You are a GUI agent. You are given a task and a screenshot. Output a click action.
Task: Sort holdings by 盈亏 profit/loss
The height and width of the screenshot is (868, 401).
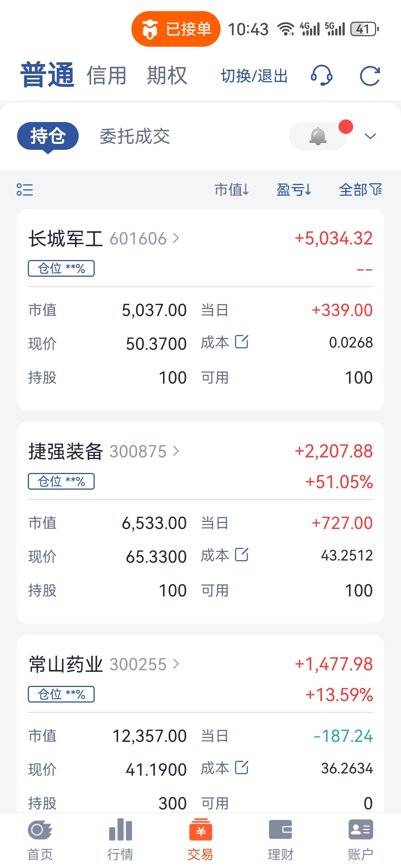click(294, 190)
